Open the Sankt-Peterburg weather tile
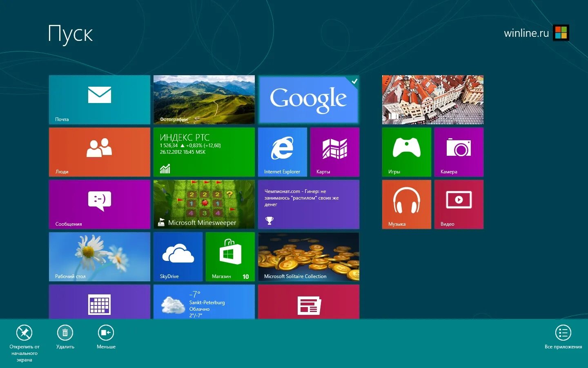Screen dimensions: 588x368 pyautogui.click(x=204, y=302)
